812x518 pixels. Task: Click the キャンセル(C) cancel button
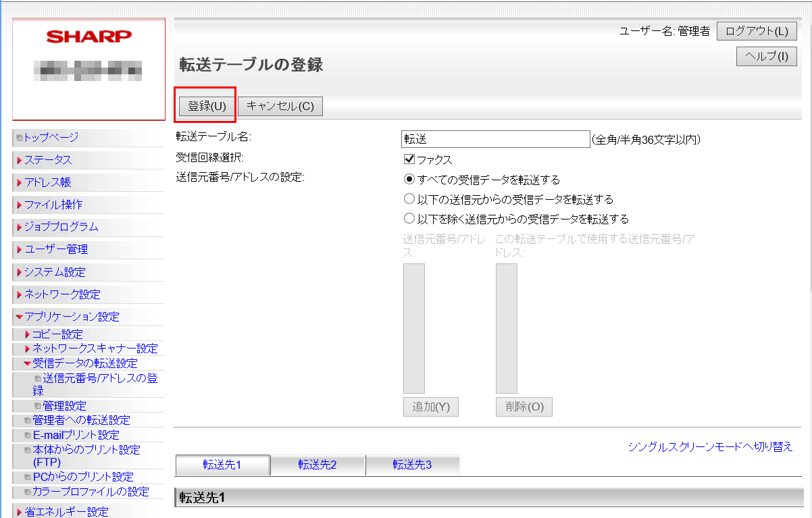click(x=280, y=106)
